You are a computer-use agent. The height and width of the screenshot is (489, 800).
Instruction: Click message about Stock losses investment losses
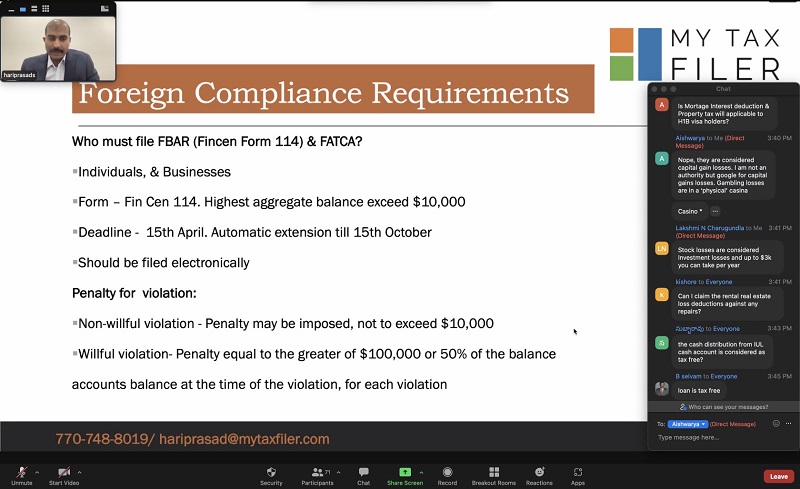pos(727,257)
